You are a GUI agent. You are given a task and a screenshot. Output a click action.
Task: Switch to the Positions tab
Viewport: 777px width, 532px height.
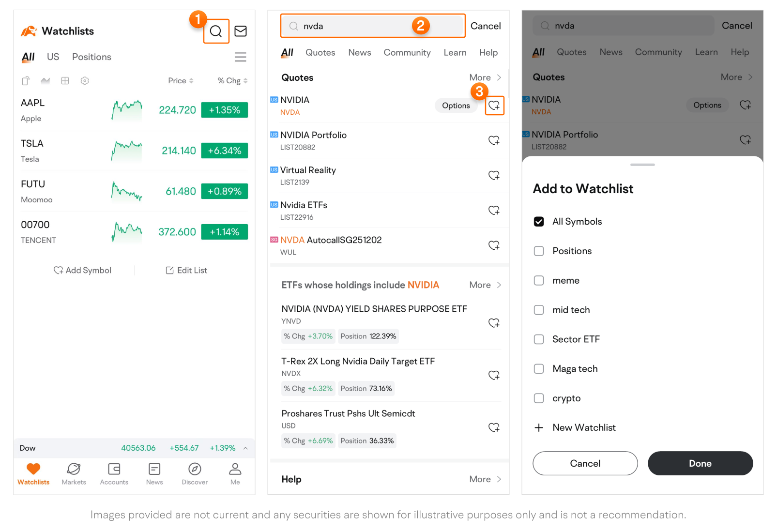tap(91, 57)
